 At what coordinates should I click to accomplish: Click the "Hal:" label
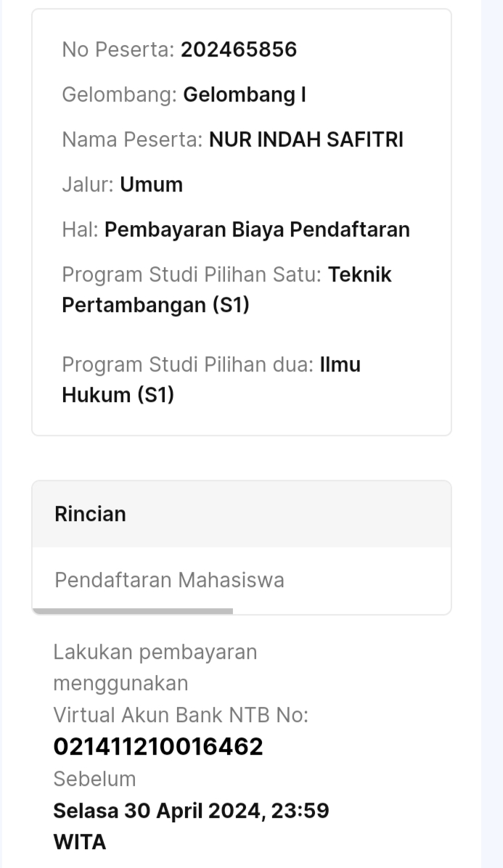(80, 229)
